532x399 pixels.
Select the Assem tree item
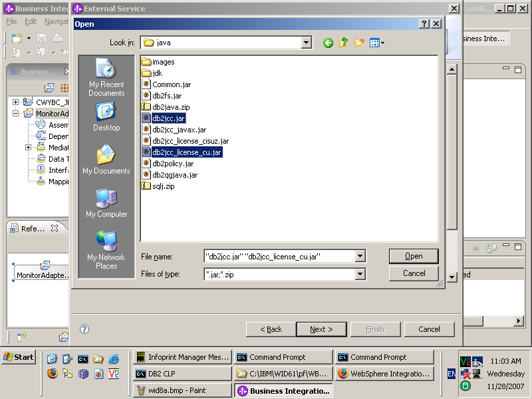(x=52, y=125)
